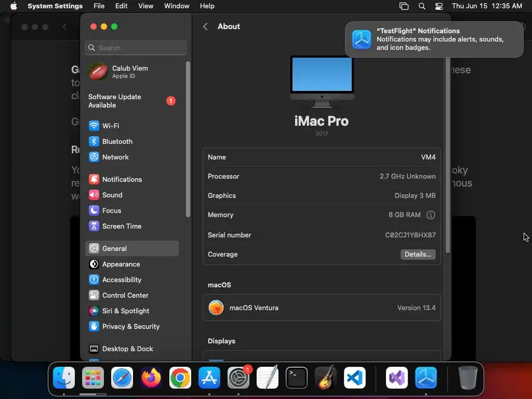Open Terminal from the Dock

click(297, 378)
